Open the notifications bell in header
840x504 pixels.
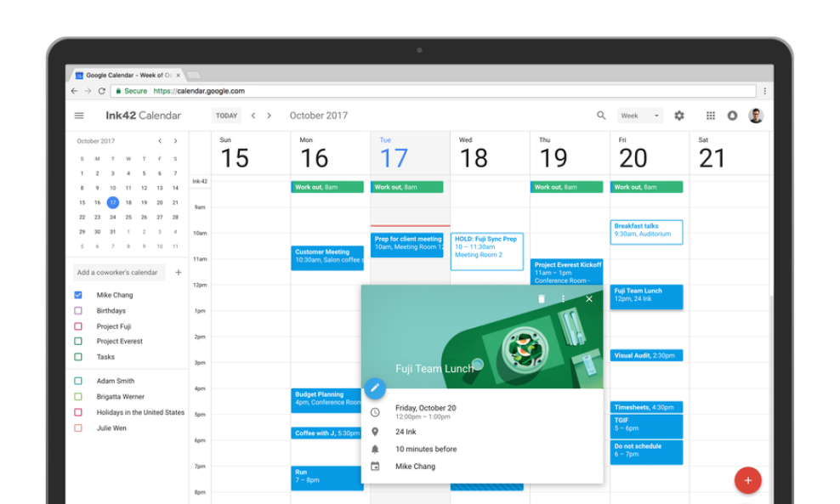732,116
